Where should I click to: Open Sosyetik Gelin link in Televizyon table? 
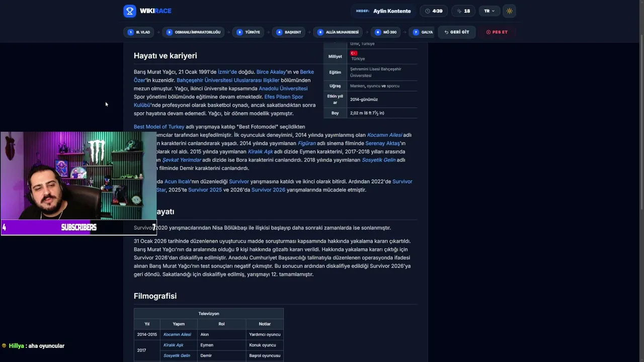click(177, 355)
